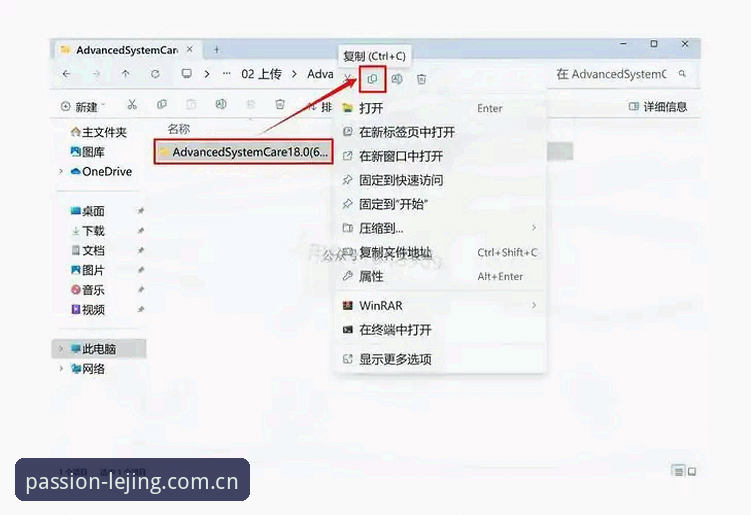Click the 02 上传 breadcrumb
The width and height of the screenshot is (751, 515).
click(x=261, y=74)
